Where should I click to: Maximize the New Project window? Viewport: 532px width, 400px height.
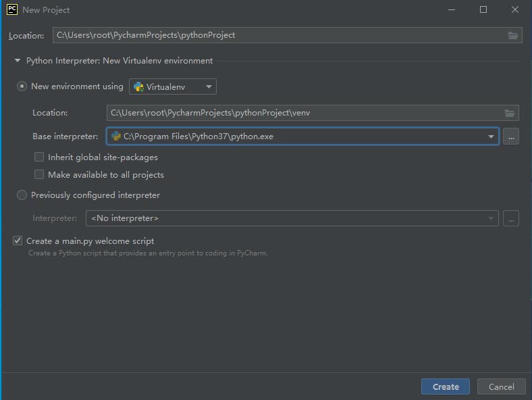pyautogui.click(x=483, y=9)
